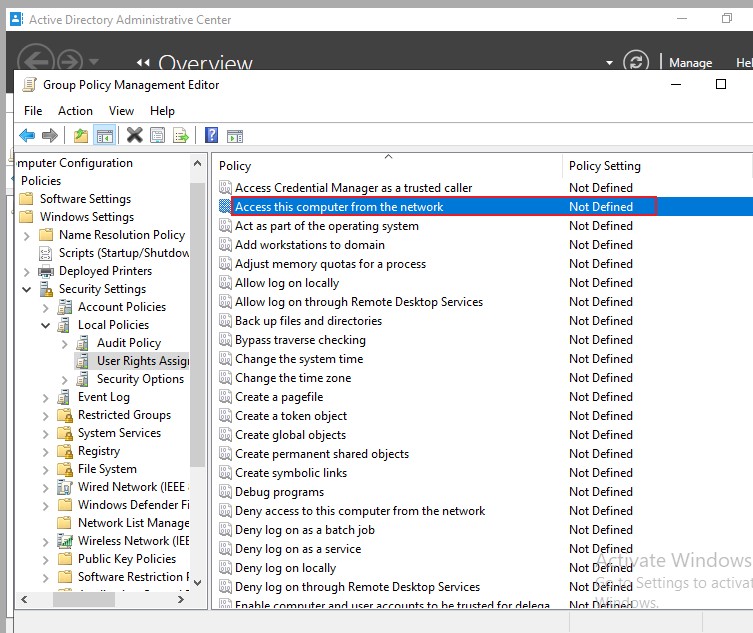Click tree pane horizontal scrollbar left arrow
Screen dimensions: 753x633
[x=24, y=599]
